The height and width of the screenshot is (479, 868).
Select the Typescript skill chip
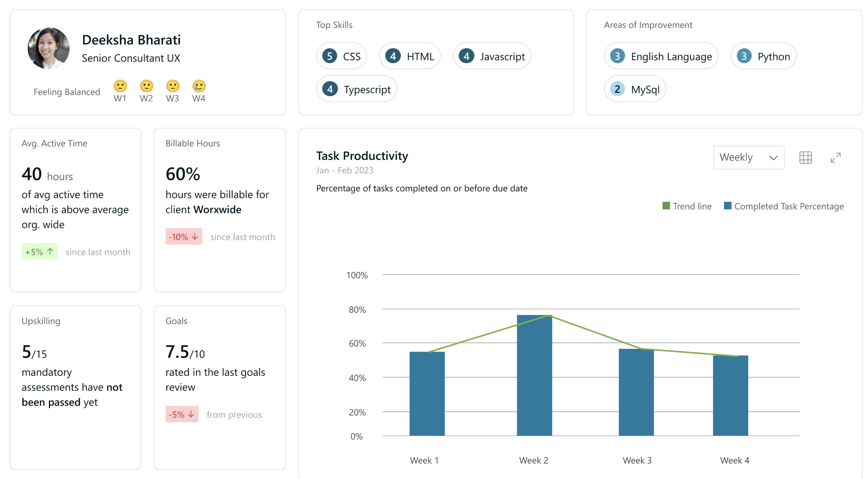(x=357, y=89)
